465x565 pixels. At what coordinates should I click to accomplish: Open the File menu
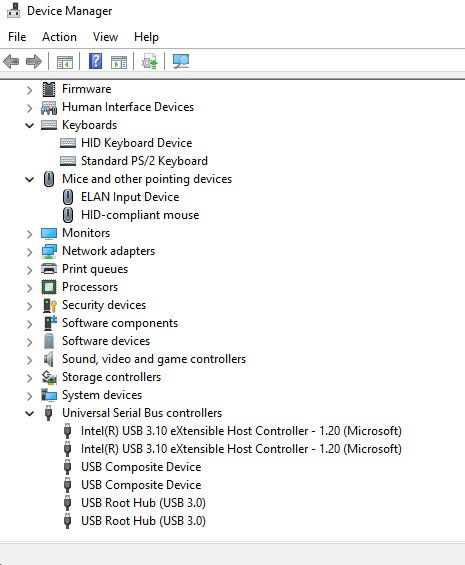pyautogui.click(x=17, y=37)
